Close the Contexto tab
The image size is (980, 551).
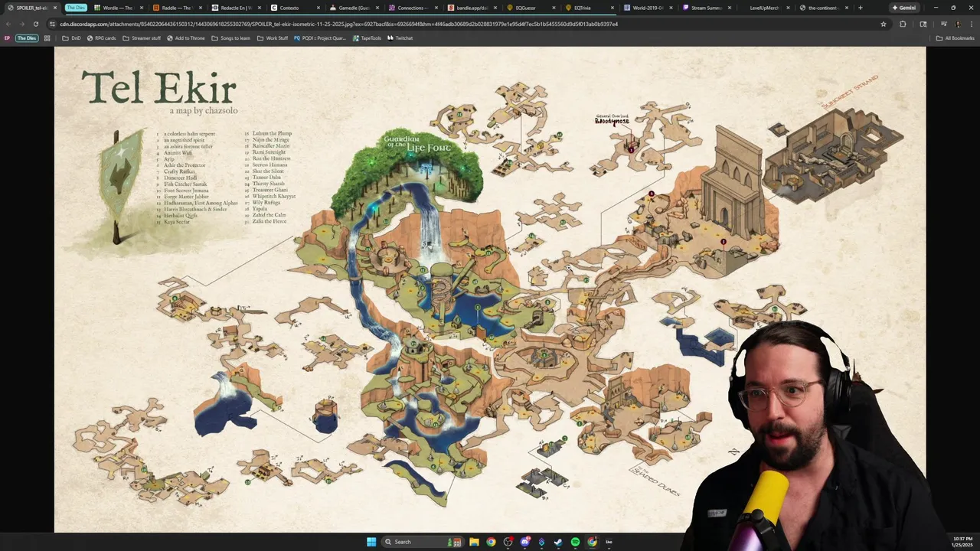pyautogui.click(x=319, y=8)
